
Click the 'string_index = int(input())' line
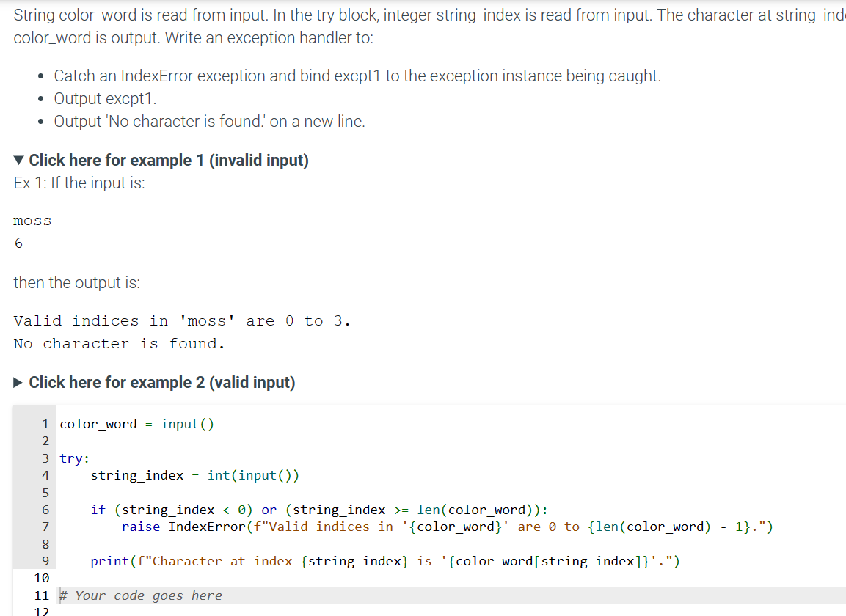[194, 475]
